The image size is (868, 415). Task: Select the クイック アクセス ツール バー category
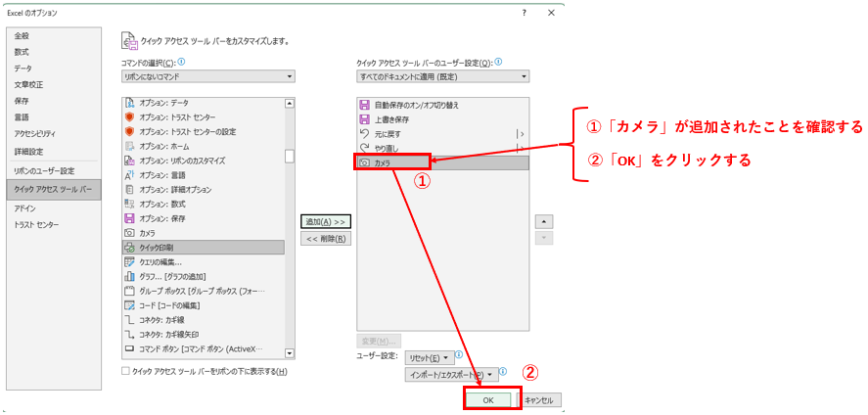[54, 190]
